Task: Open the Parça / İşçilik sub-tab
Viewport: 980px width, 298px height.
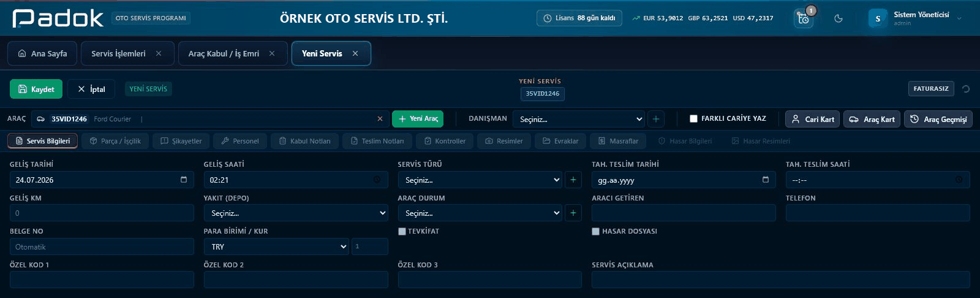Action: (x=115, y=141)
